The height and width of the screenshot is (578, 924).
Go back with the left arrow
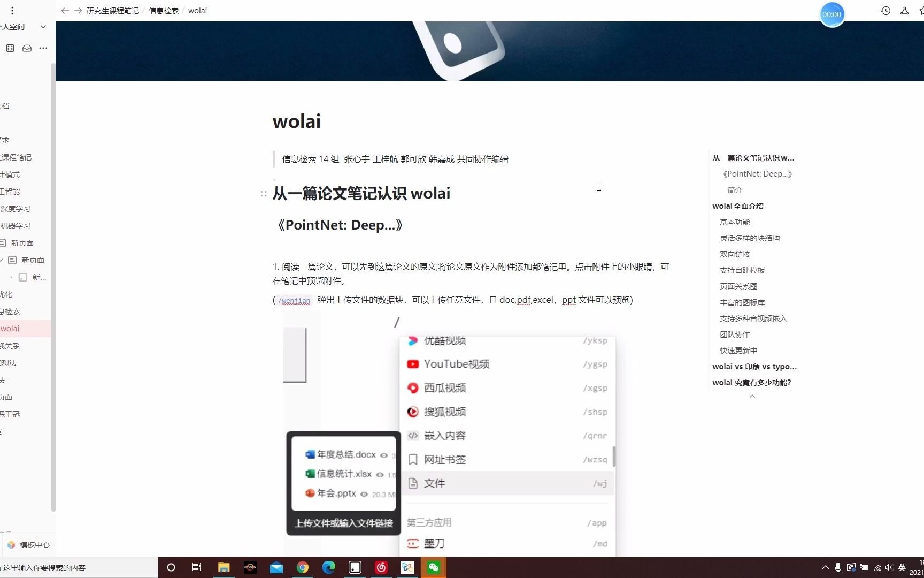(x=65, y=11)
